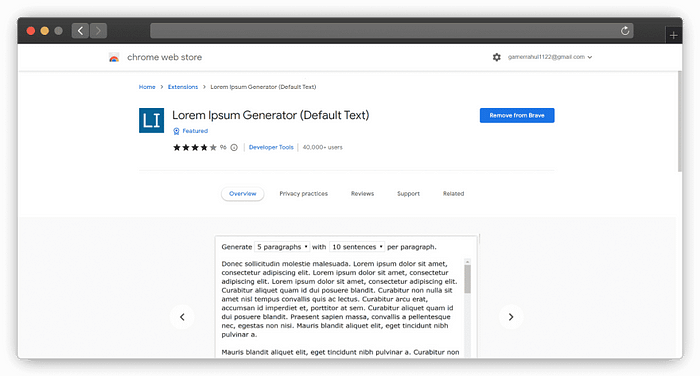
Task: Click the Featured label link
Action: point(195,131)
